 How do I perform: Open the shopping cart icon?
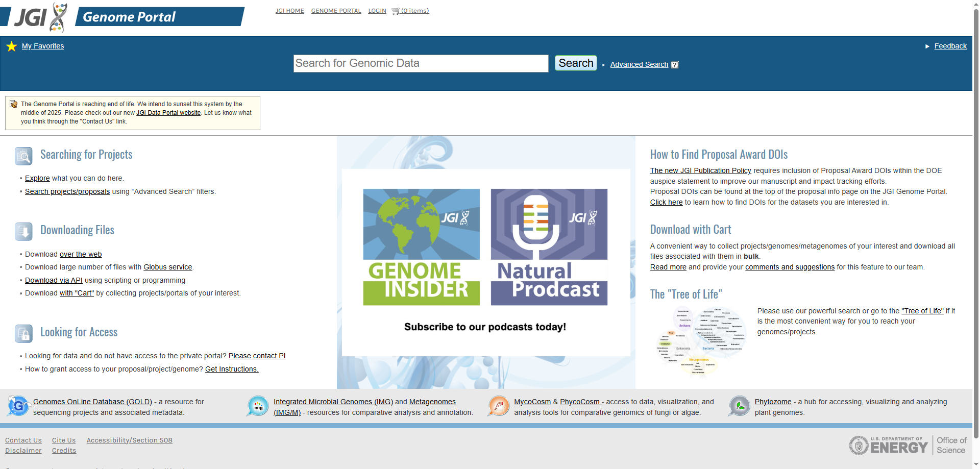pos(395,11)
